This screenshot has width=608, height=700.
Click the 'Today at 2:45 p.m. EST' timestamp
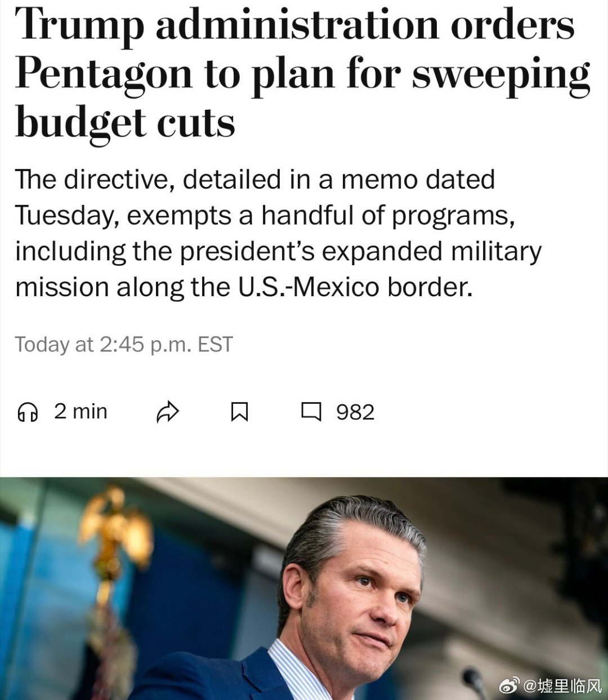tap(124, 344)
